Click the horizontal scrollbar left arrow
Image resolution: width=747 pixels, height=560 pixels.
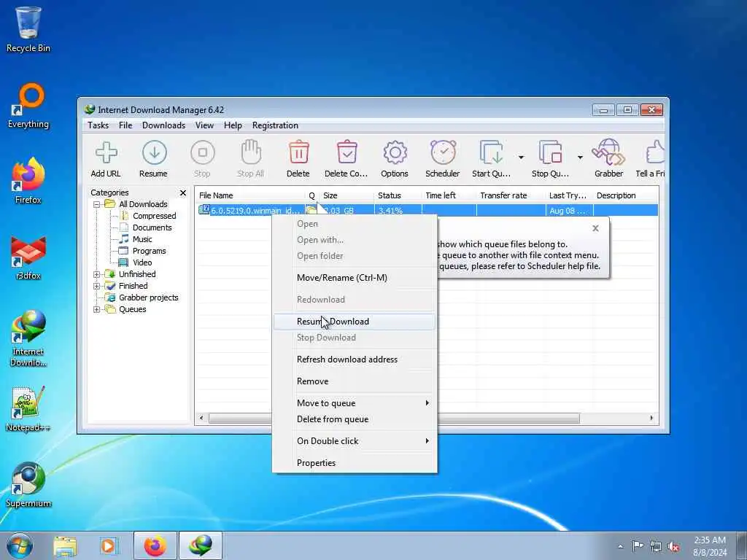pos(201,419)
